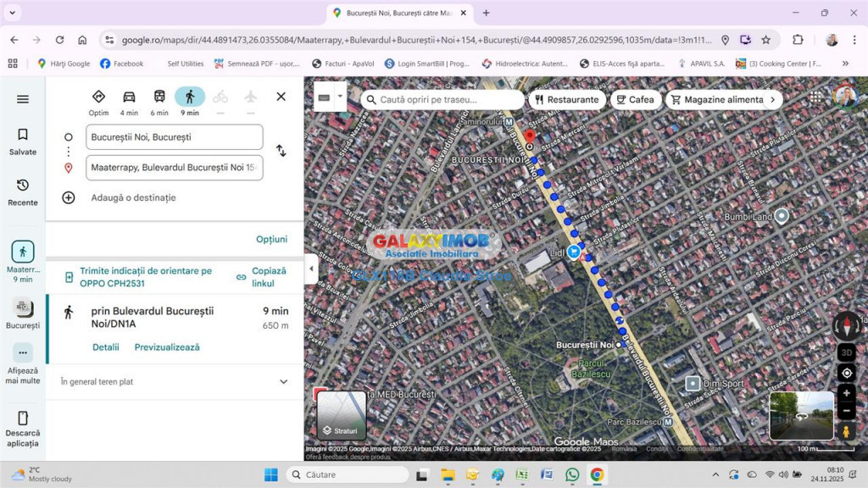Select the Cafea category chip
Image resolution: width=868 pixels, height=488 pixels.
coord(634,99)
